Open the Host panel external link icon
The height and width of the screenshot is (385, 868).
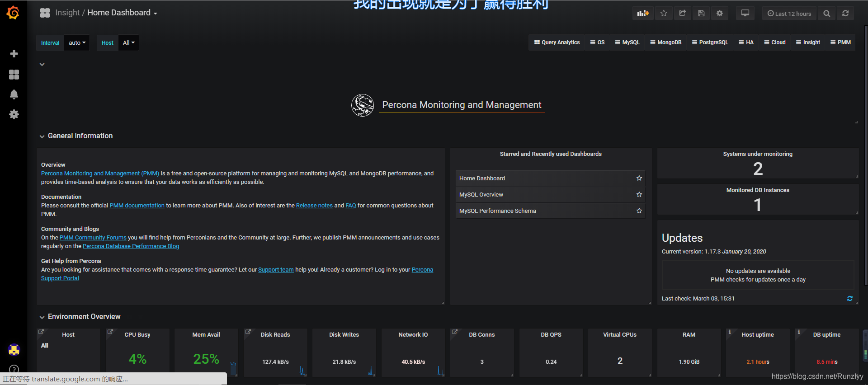point(41,332)
